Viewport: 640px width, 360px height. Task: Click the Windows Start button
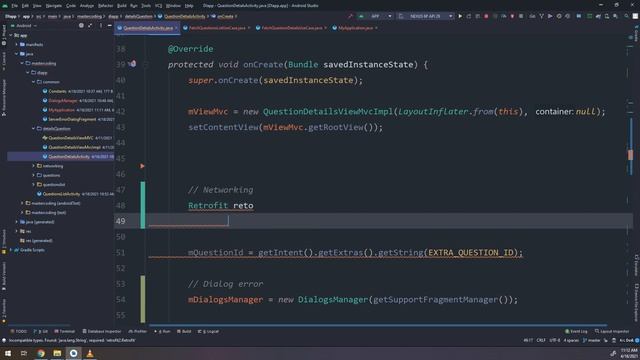8,353
